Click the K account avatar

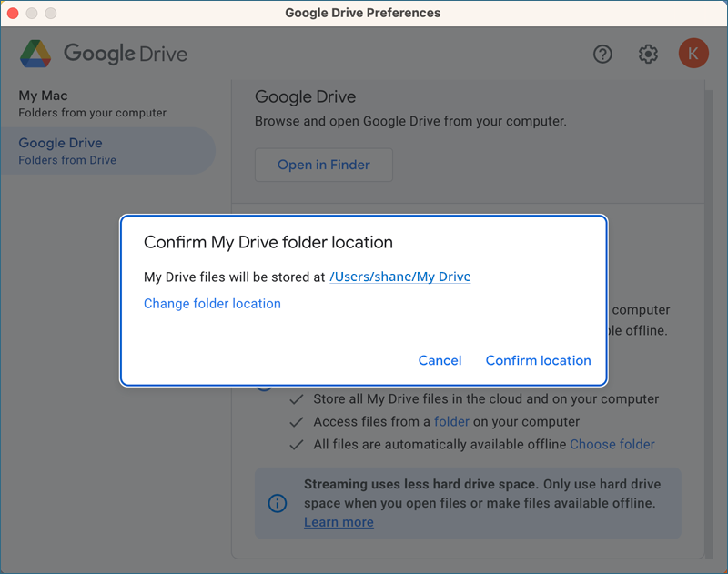pyautogui.click(x=693, y=54)
